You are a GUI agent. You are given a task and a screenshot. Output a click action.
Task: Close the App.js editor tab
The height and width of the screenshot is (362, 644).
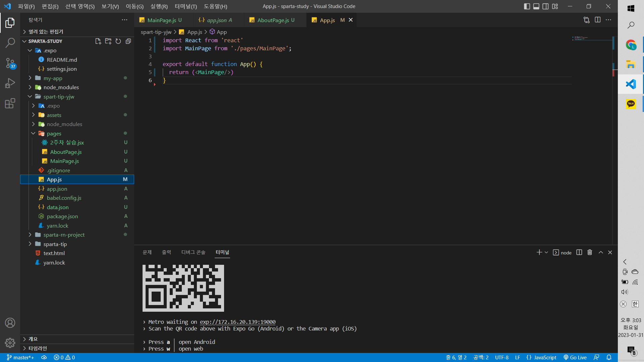[x=351, y=20]
